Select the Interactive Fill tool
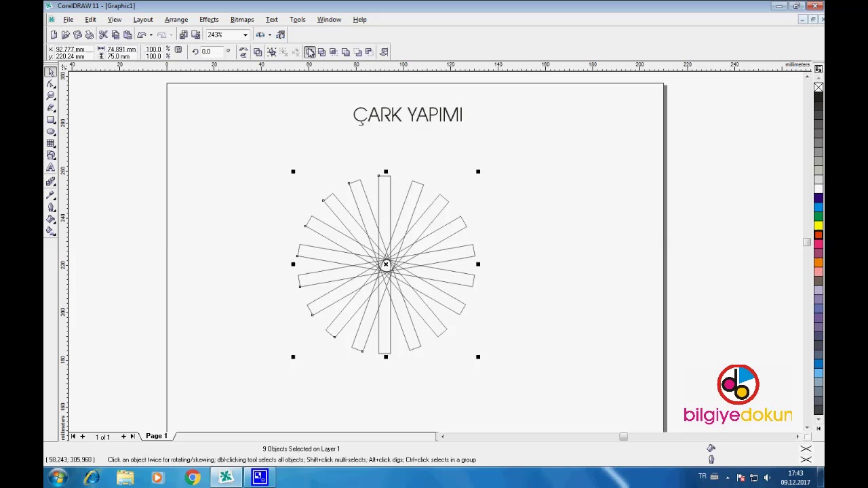 (x=51, y=232)
